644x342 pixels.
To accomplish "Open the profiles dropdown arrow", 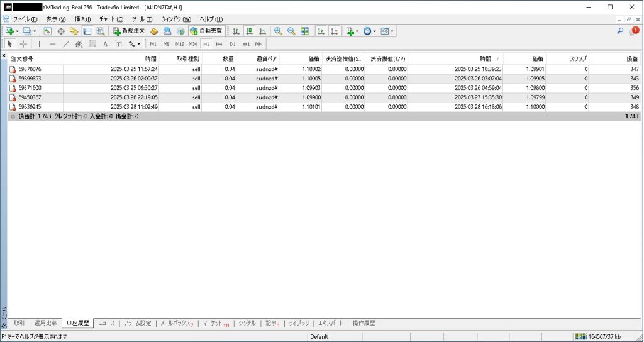I will click(35, 31).
